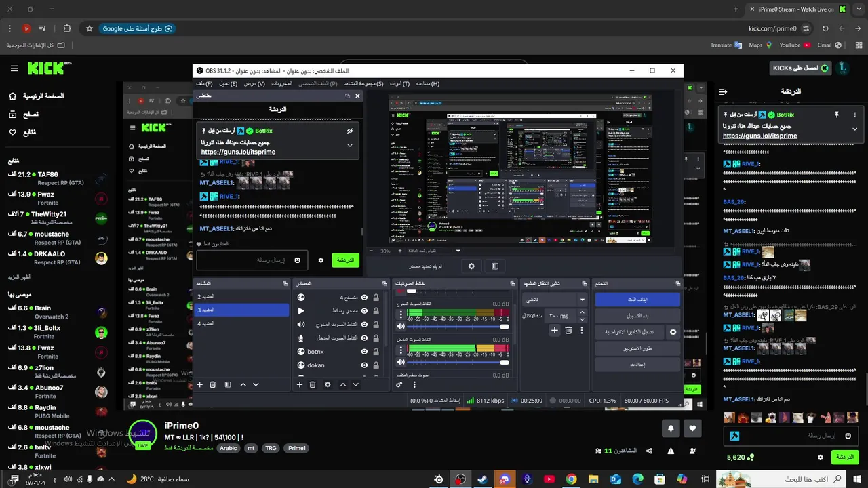This screenshot has width=868, height=488.
Task: Move selected source up in OBS
Action: tap(343, 384)
